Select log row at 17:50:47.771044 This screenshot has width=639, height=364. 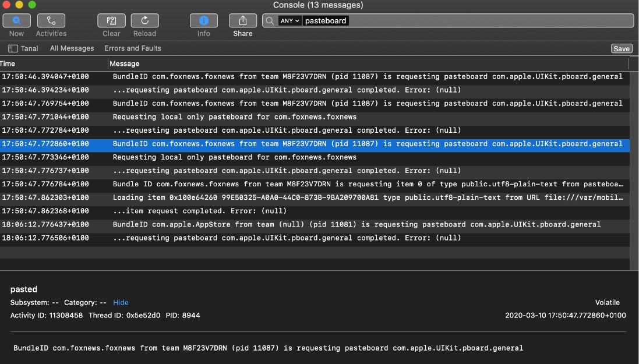[315, 117]
